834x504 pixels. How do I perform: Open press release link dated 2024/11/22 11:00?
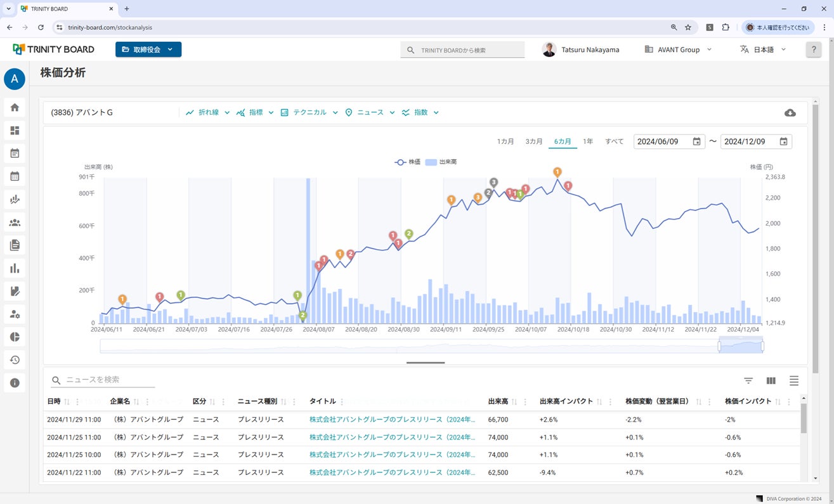click(x=392, y=472)
